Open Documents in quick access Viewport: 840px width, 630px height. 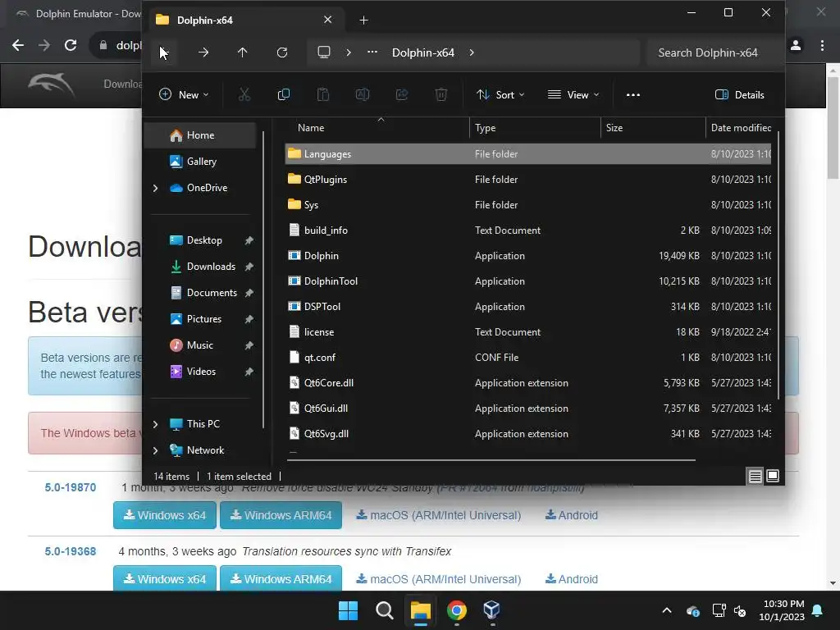coord(212,293)
